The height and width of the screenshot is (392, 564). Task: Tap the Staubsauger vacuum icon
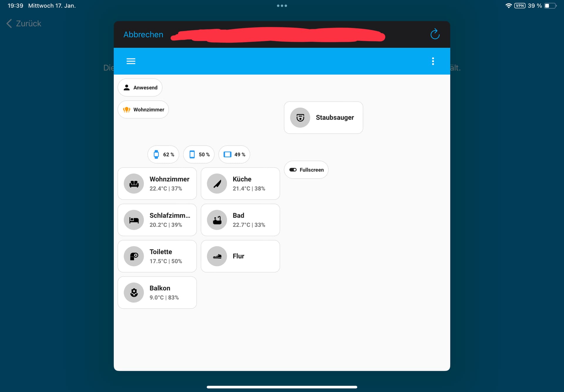coord(300,118)
